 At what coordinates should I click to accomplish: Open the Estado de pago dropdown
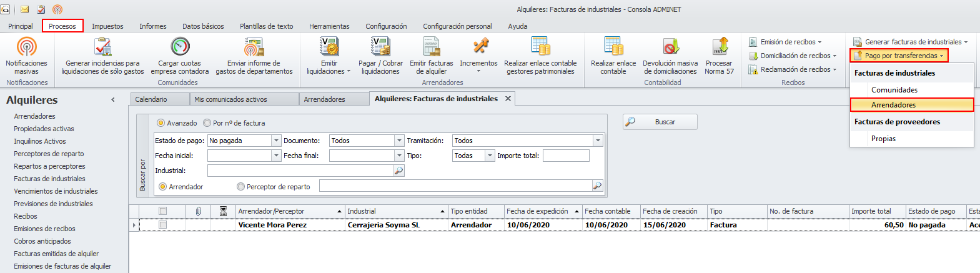(x=276, y=141)
